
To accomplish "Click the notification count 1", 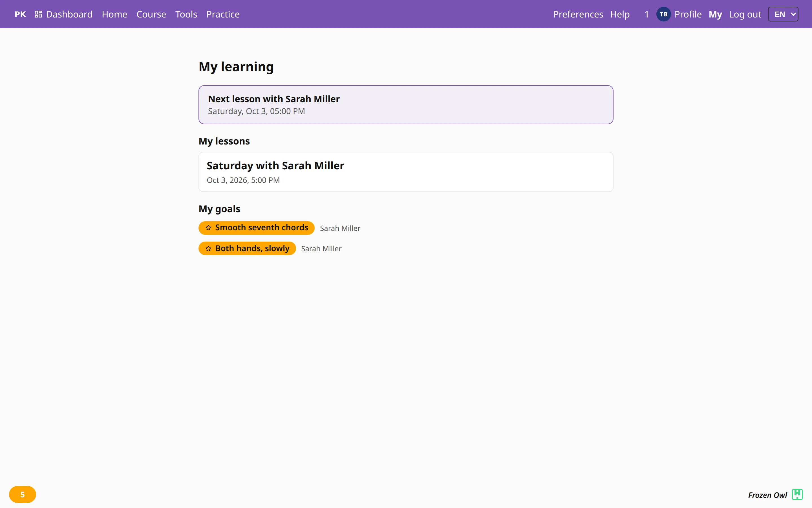I will pyautogui.click(x=646, y=14).
